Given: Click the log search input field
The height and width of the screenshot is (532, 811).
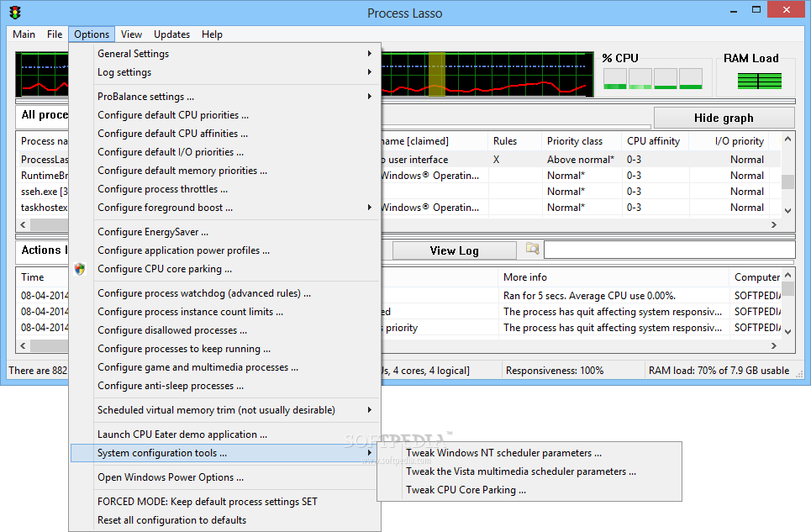Looking at the screenshot, I should click(x=669, y=250).
